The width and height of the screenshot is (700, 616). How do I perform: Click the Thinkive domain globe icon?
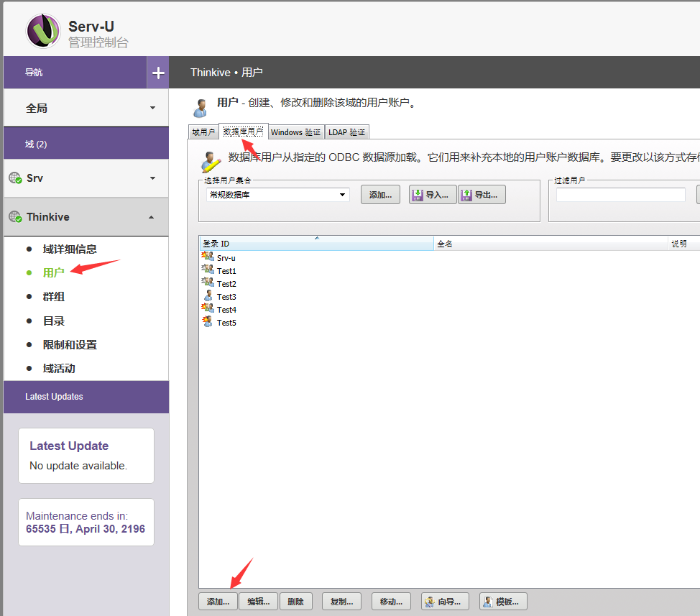tap(15, 217)
